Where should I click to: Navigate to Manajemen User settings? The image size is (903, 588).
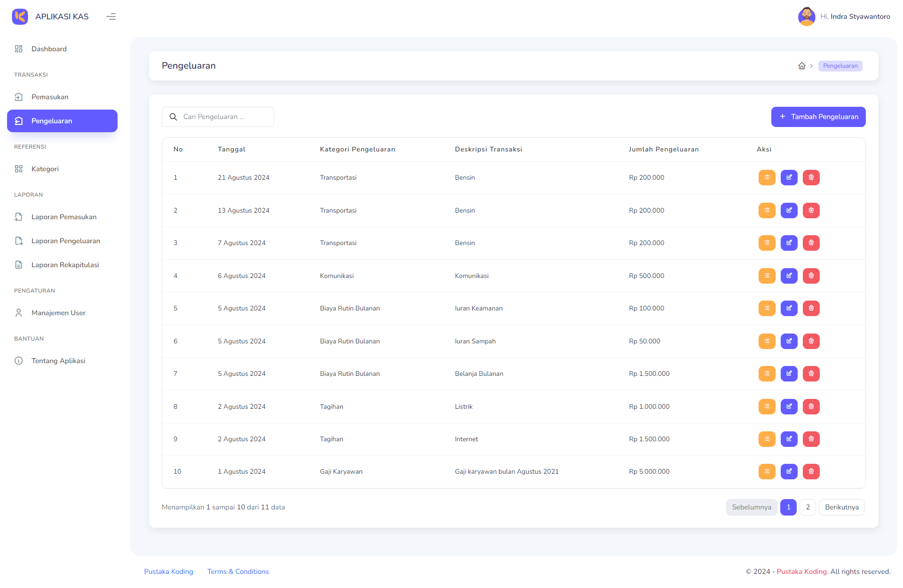[x=59, y=313]
